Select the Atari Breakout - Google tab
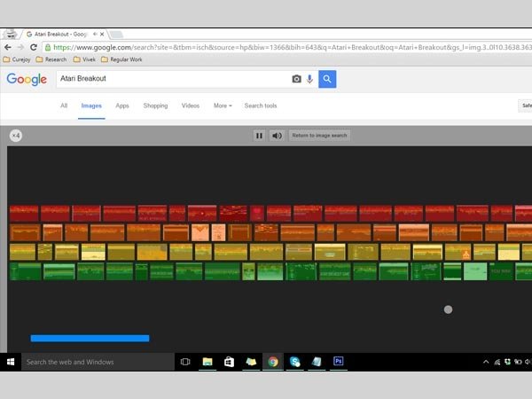 click(x=61, y=35)
